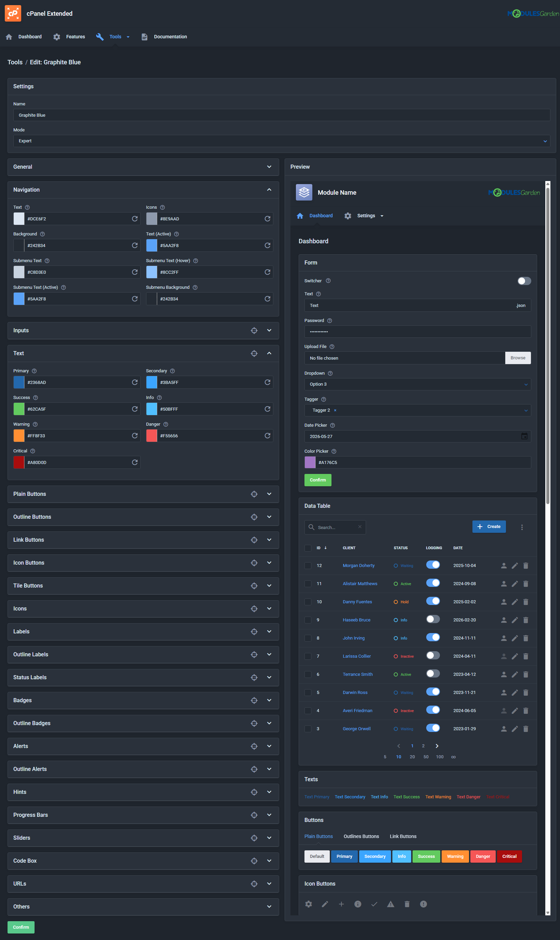560x940 pixels.
Task: Open the Warning color swatch #FF8F33
Action: click(x=19, y=436)
